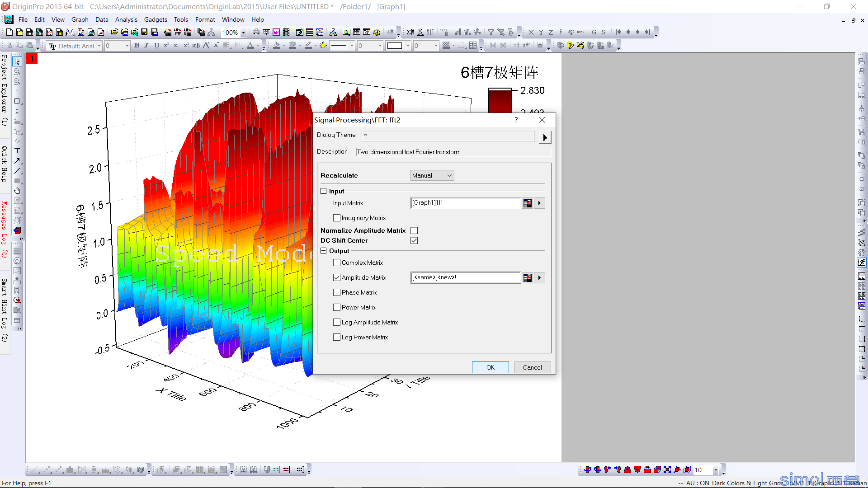Screen dimensions: 868x488
Task: Enable the Power Matrix output checkbox
Action: click(337, 307)
